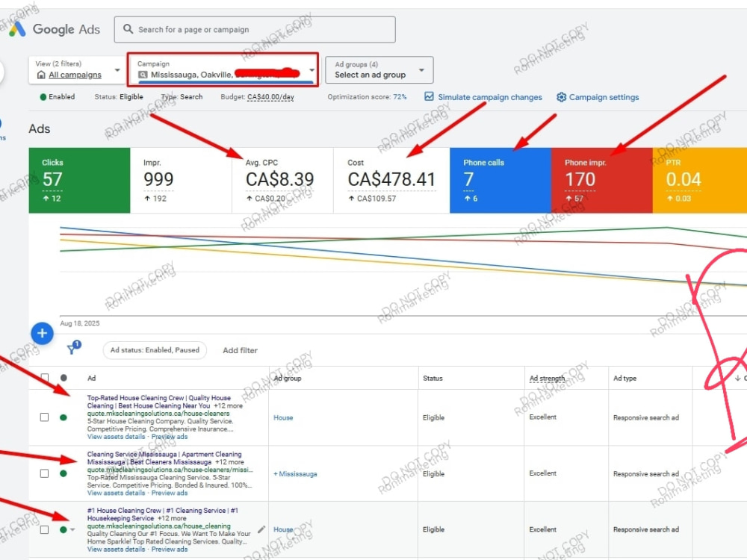This screenshot has width=747, height=560.
Task: Focus the page or campaign search box
Action: point(255,30)
